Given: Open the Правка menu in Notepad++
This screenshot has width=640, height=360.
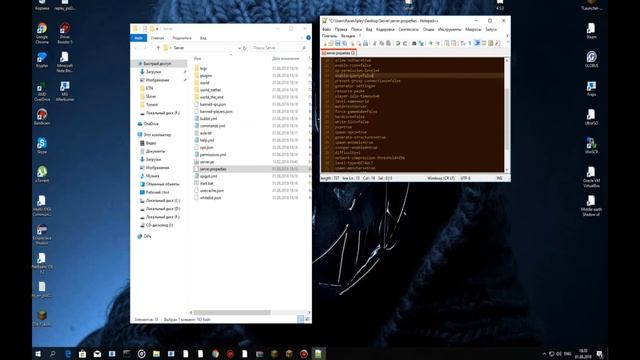Looking at the screenshot, I should coord(341,29).
